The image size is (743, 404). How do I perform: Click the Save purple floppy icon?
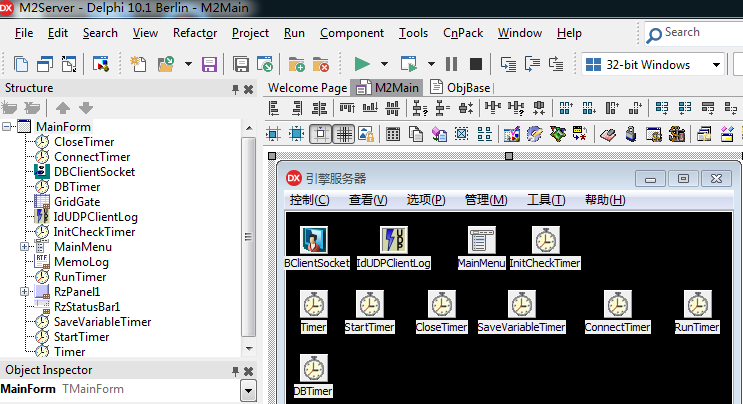pyautogui.click(x=209, y=64)
